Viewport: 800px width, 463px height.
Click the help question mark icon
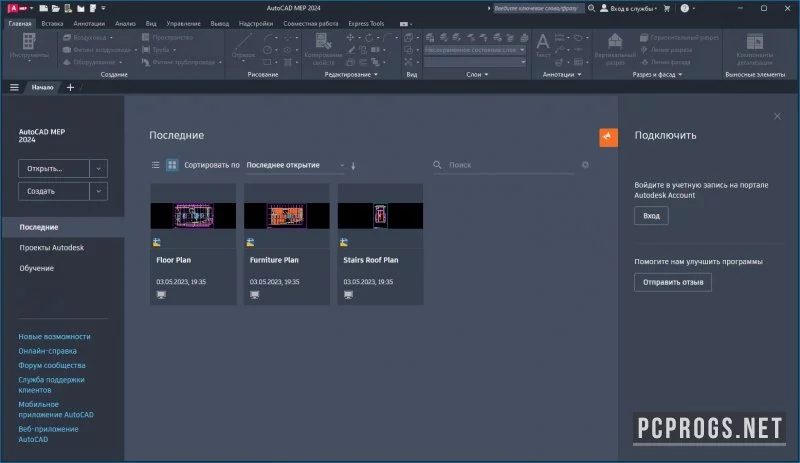point(685,8)
